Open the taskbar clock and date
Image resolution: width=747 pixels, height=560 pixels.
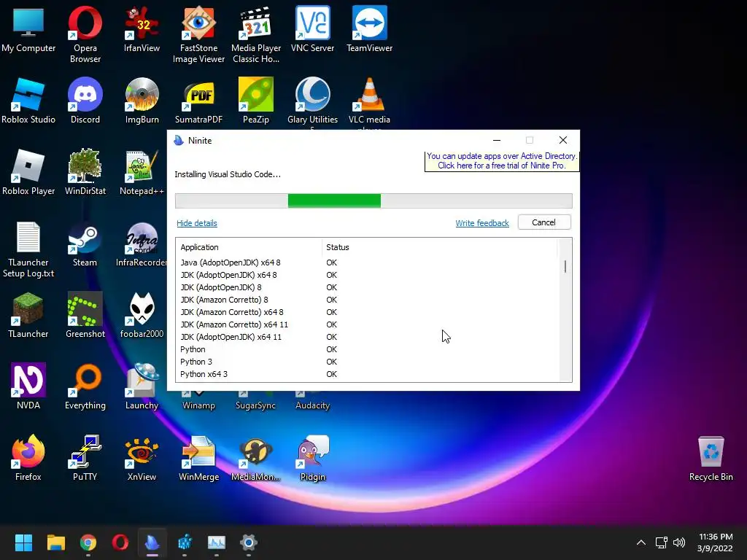715,542
